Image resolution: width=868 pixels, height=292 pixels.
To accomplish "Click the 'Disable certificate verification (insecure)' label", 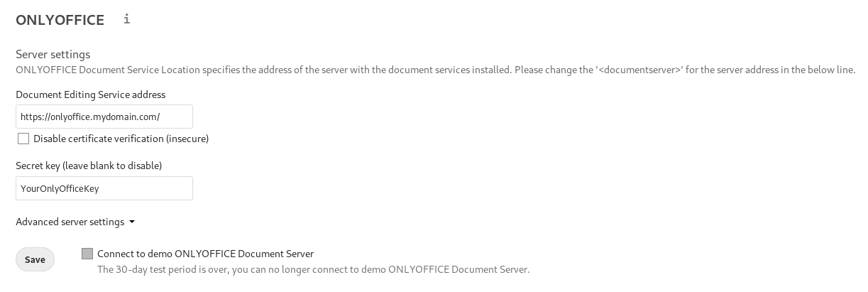I will 121,139.
